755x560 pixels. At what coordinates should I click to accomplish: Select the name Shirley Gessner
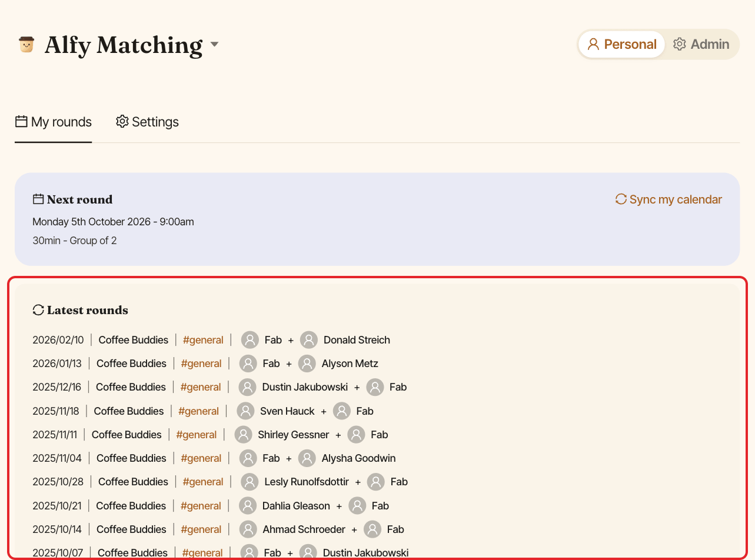(294, 435)
